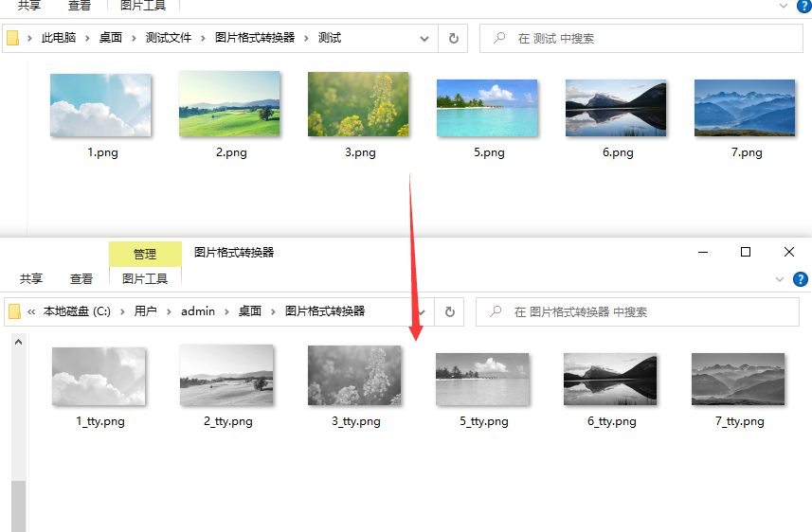The image size is (812, 532).
Task: Go to 桌面 in lower breadcrumb
Action: tap(249, 311)
